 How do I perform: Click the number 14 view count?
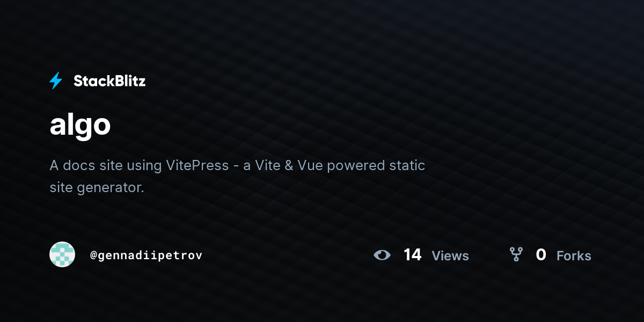[x=413, y=255]
